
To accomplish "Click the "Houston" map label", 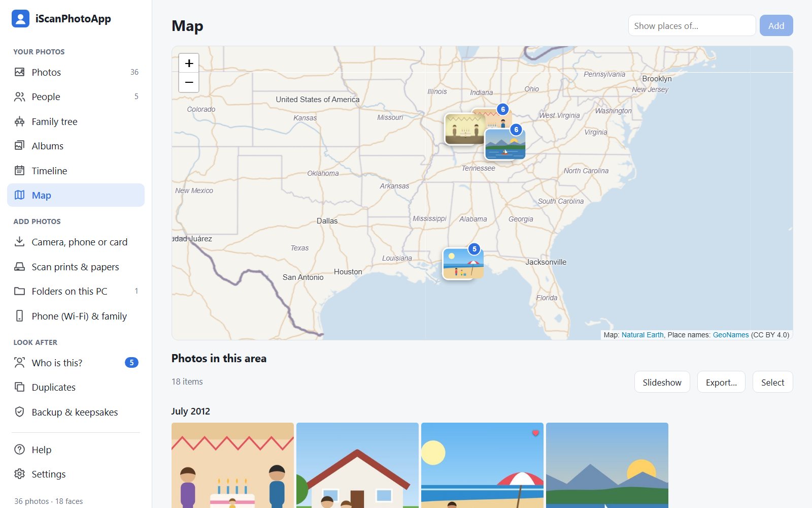I will [x=348, y=272].
